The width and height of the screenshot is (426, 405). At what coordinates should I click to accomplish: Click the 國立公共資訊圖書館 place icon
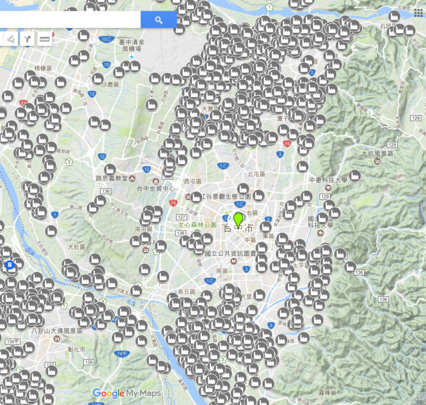point(234,261)
